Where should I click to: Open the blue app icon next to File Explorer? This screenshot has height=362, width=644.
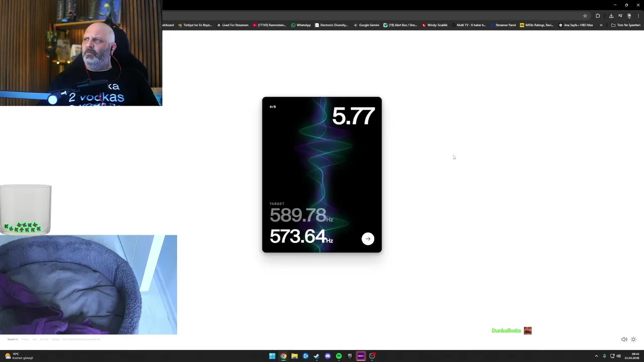(x=305, y=356)
